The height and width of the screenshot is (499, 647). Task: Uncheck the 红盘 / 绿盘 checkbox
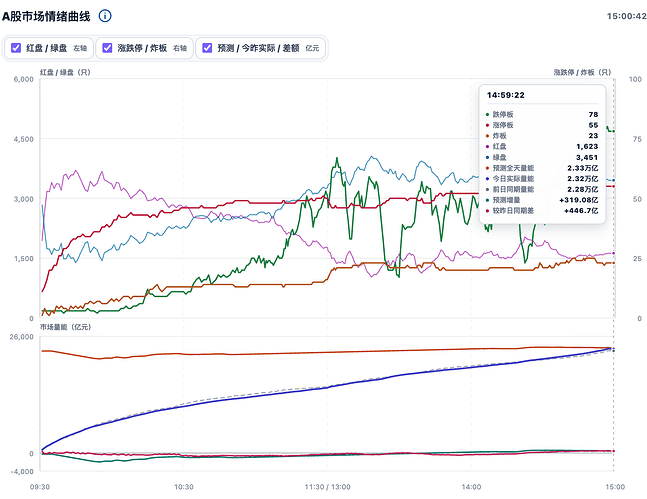pos(16,48)
